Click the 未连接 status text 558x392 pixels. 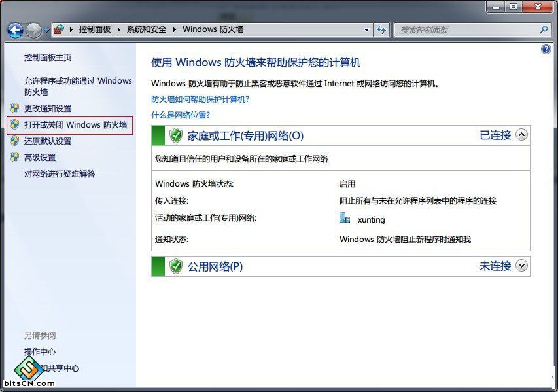495,266
